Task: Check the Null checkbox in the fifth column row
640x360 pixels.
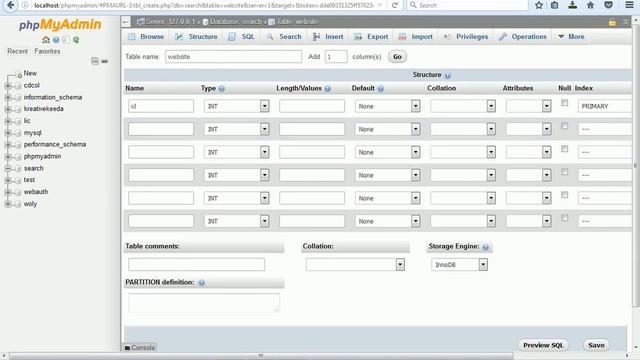Action: 564,195
